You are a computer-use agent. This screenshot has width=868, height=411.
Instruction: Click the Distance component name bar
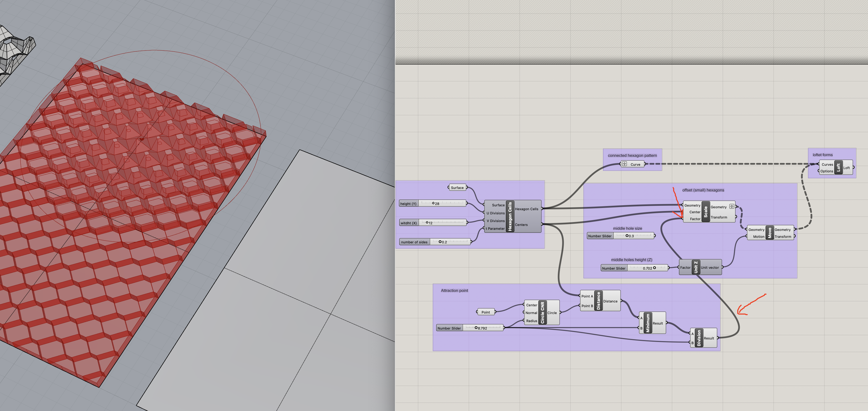pos(598,301)
